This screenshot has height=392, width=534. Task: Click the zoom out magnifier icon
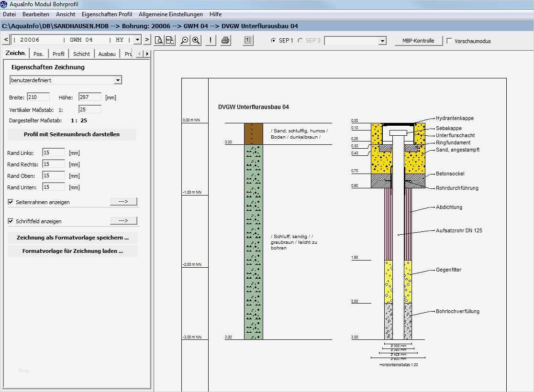point(184,41)
